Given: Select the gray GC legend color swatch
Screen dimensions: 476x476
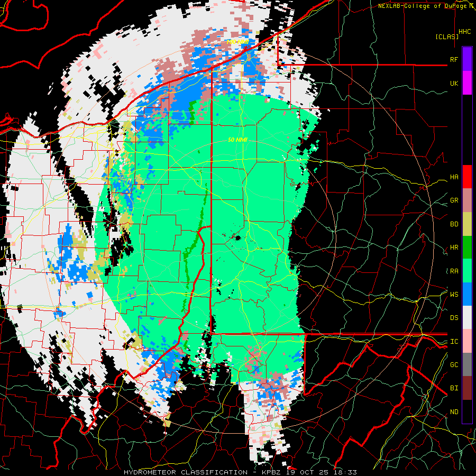Looking at the screenshot, I should (x=467, y=364).
